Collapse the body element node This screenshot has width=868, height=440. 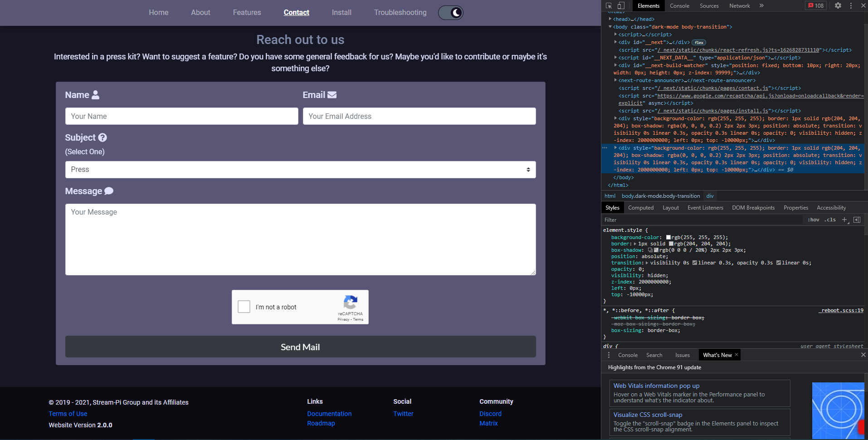point(610,27)
